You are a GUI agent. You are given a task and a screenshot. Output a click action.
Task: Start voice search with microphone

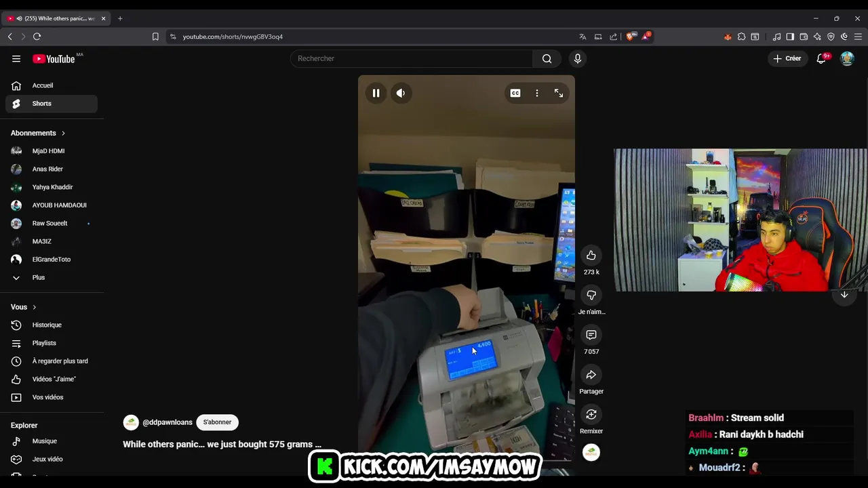(578, 58)
